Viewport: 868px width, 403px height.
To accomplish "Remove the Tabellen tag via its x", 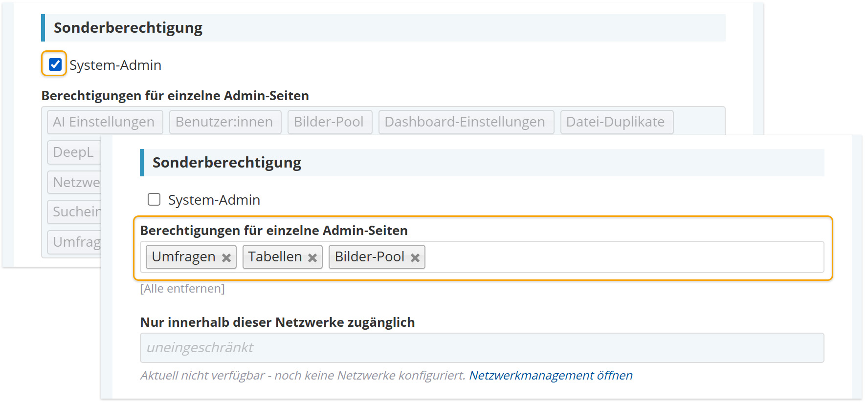I will tap(312, 257).
